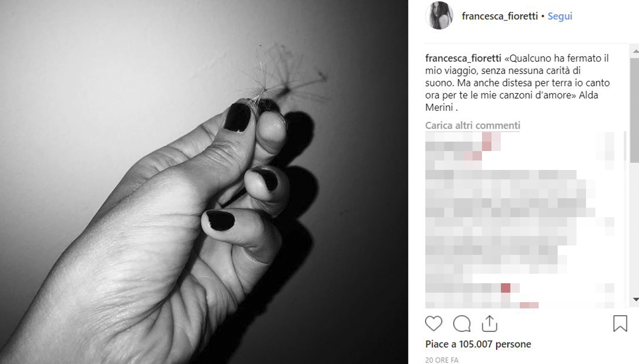
Task: Open the 20 ORE FA timestamp
Action: [442, 360]
